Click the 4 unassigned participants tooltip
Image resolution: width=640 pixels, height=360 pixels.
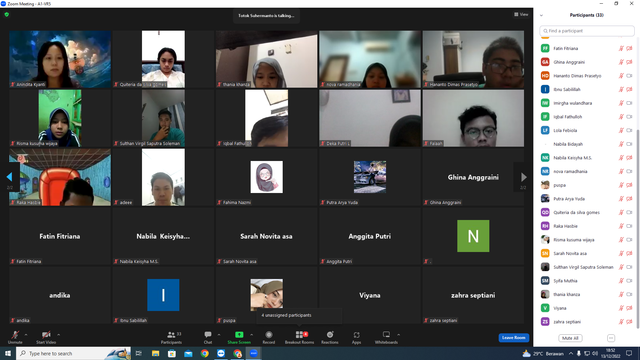pos(299,315)
